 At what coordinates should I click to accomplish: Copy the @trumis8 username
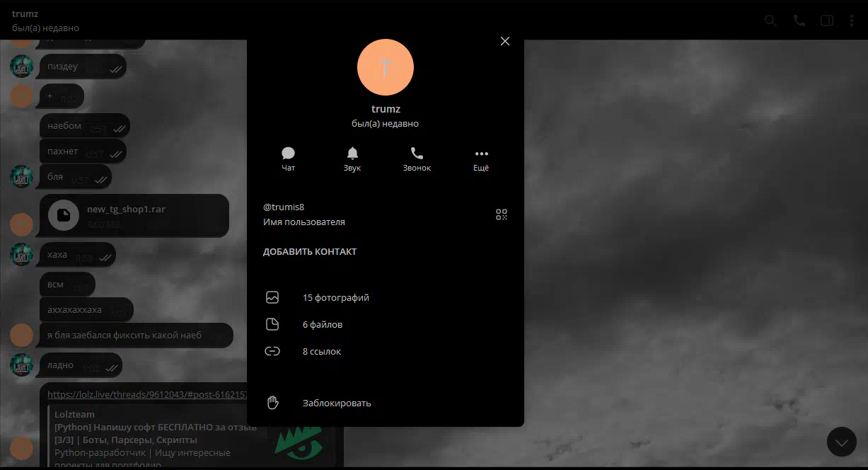click(x=284, y=207)
